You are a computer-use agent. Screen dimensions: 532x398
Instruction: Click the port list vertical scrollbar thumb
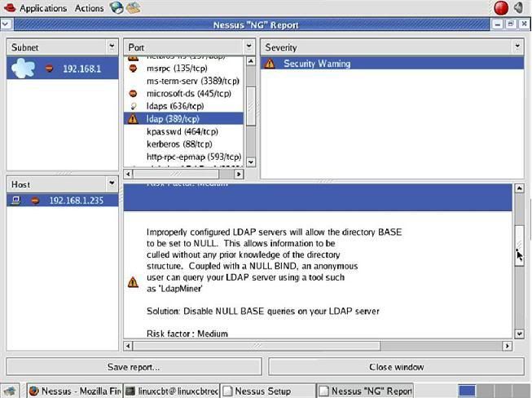coord(250,106)
